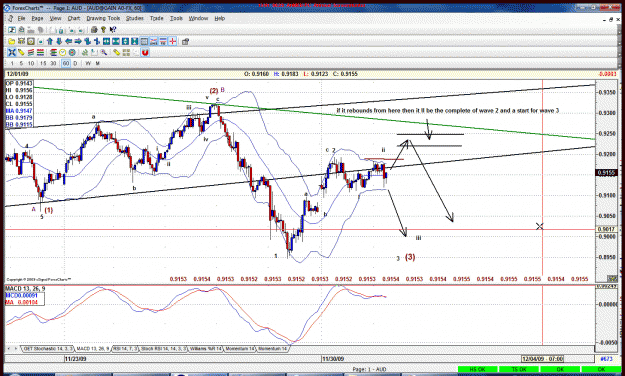
Task: Click the 'If it rebounds from here' annotation
Action: [x=448, y=110]
